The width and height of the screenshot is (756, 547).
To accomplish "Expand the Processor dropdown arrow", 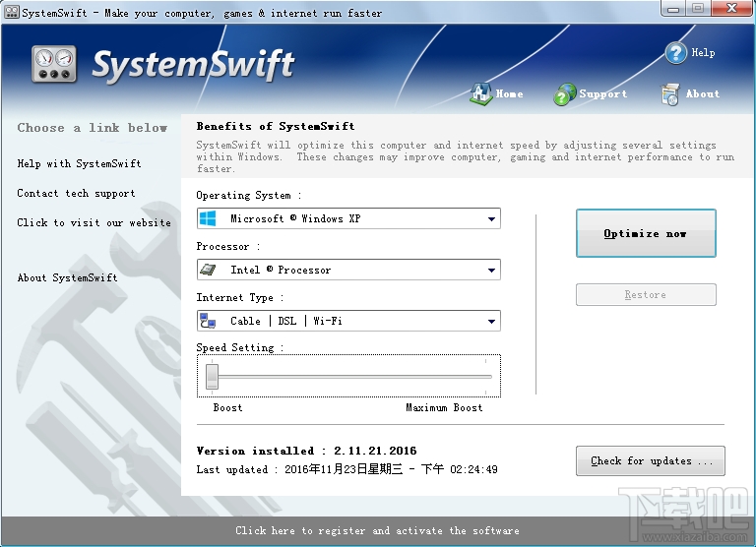I will [x=491, y=270].
